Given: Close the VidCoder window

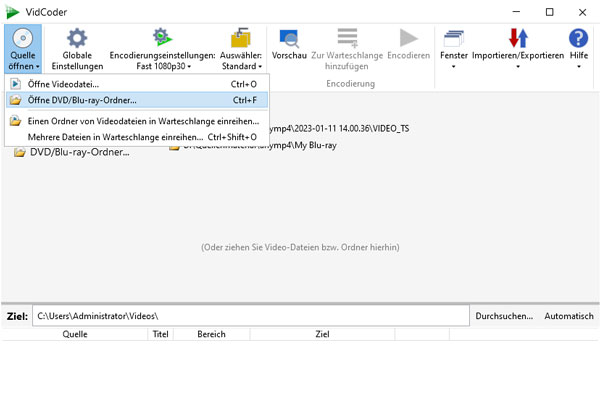Looking at the screenshot, I should pos(582,12).
